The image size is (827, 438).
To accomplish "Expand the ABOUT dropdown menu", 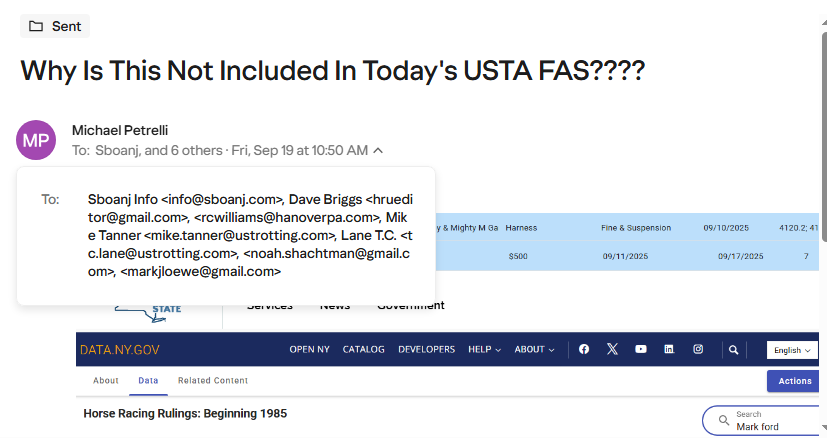I will point(534,350).
